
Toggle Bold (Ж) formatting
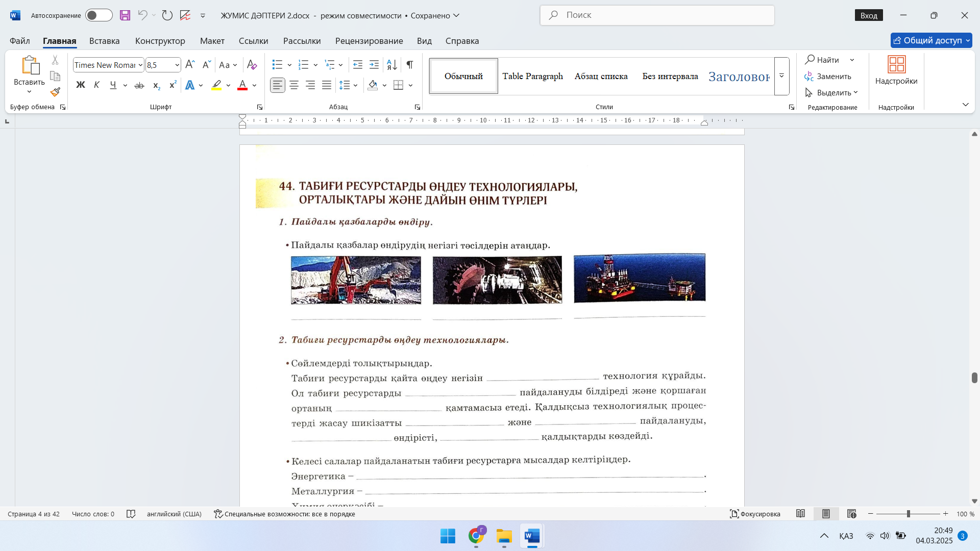click(80, 85)
